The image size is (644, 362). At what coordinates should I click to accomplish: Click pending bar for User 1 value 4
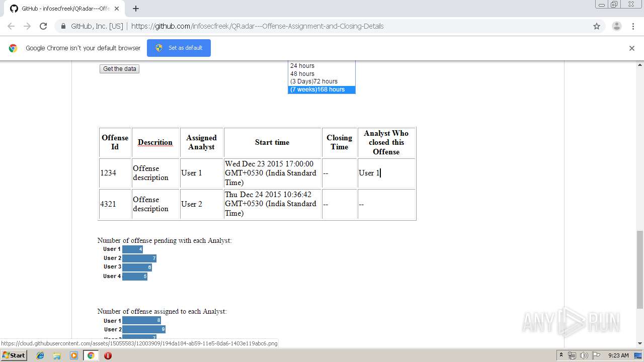[132, 249]
